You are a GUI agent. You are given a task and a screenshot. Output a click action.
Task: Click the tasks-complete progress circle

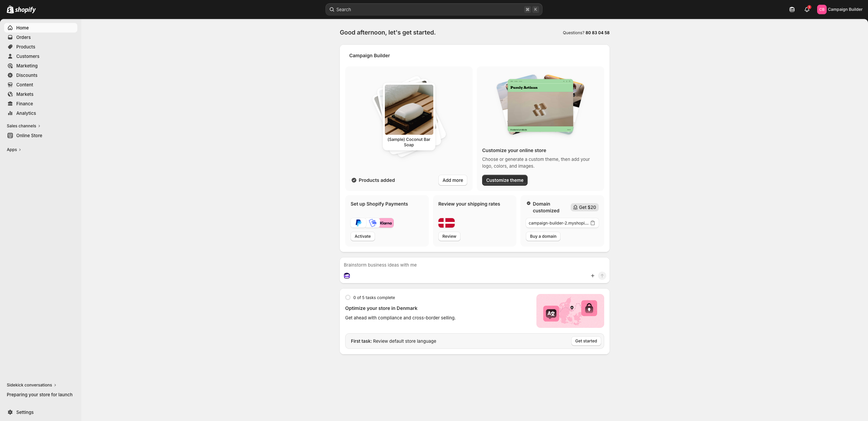pyautogui.click(x=348, y=297)
